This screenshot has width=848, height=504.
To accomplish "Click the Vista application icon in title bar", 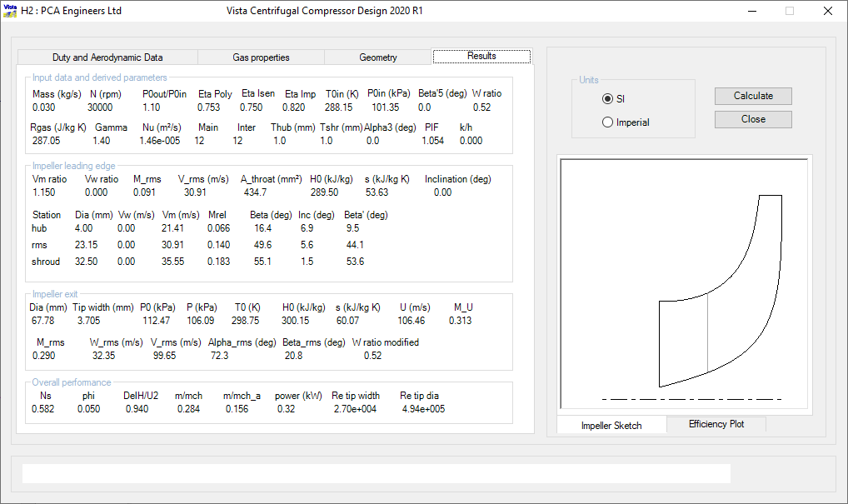I will pos(10,11).
